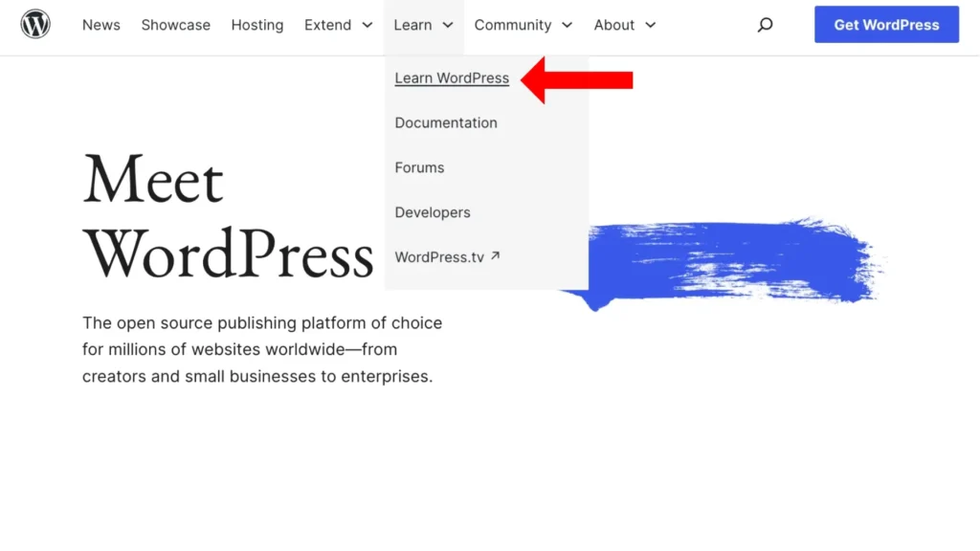
Task: Click the WordPress logo icon
Action: [x=35, y=25]
